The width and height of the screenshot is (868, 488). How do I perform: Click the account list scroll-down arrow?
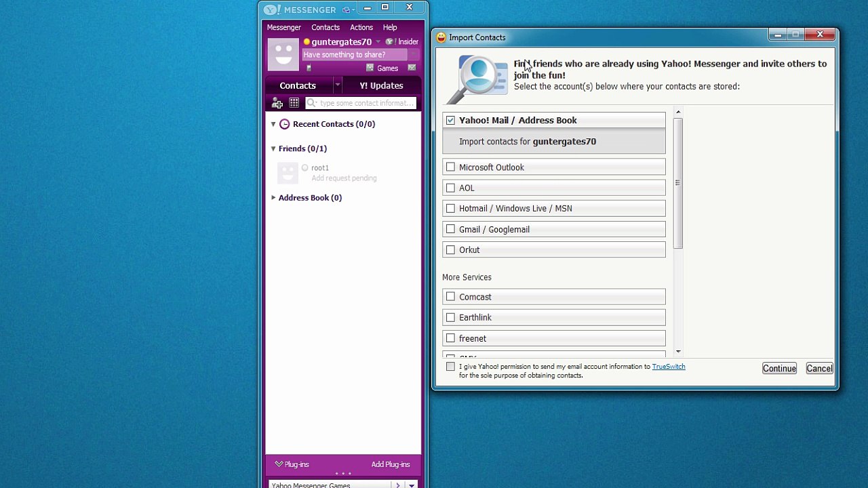pyautogui.click(x=677, y=352)
